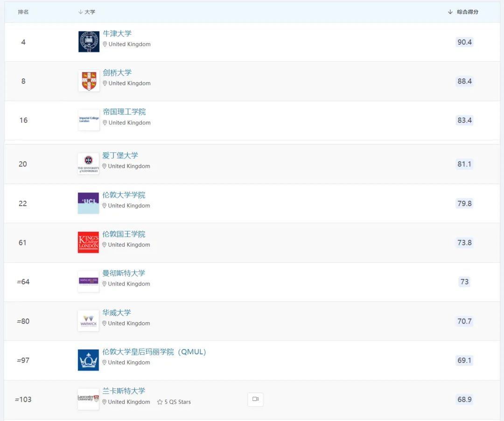504x421 pixels.
Task: Open the 帝国理工学院 link
Action: 125,112
